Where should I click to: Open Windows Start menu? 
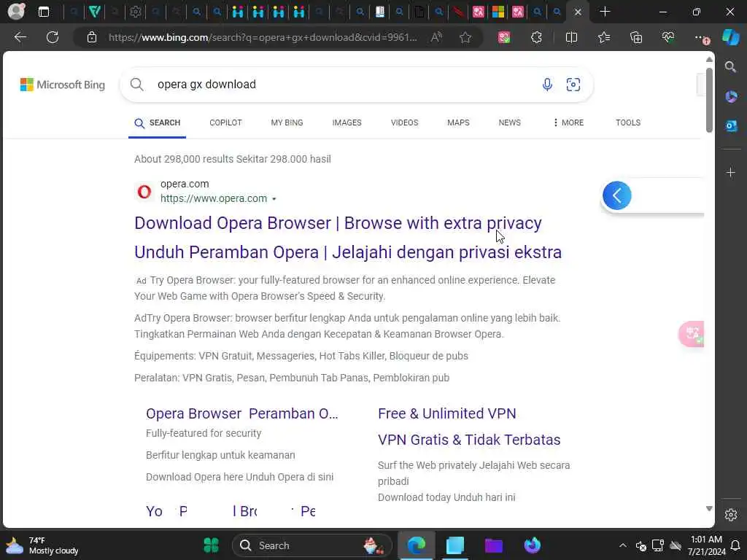tap(211, 545)
